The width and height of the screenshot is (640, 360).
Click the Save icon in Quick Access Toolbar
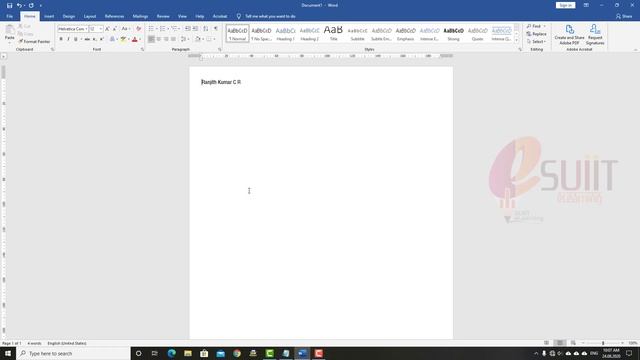9,5
